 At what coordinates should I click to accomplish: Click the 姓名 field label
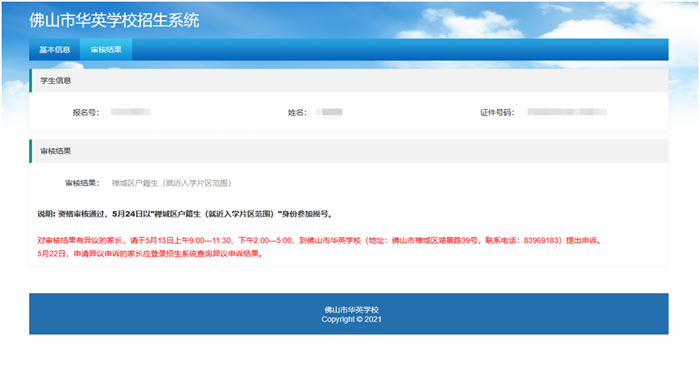point(297,113)
